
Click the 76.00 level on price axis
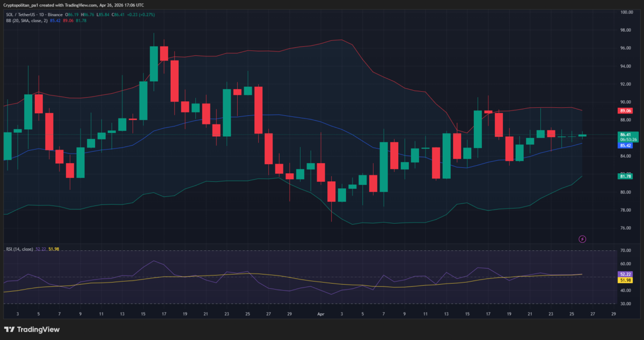[x=626, y=228]
